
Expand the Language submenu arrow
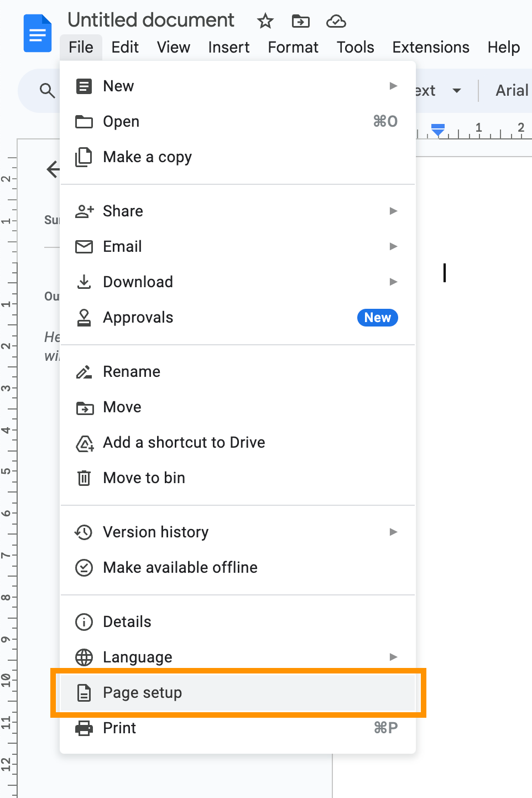[x=394, y=657]
